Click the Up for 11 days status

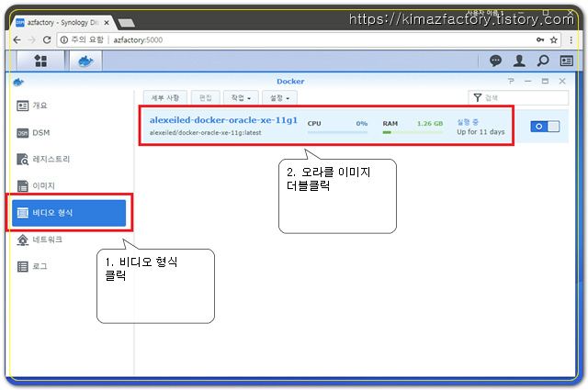(x=481, y=132)
